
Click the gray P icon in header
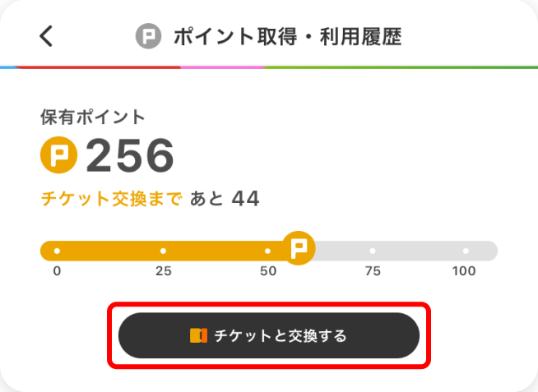148,36
